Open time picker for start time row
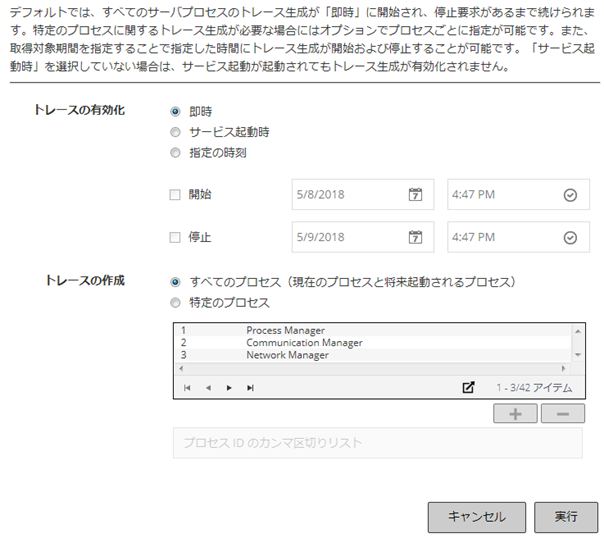604x538 pixels. (x=570, y=195)
